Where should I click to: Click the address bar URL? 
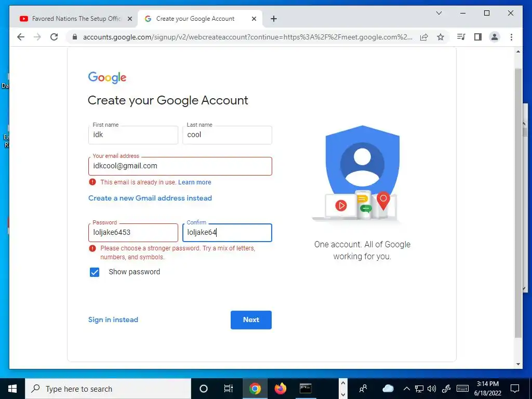tap(248, 37)
